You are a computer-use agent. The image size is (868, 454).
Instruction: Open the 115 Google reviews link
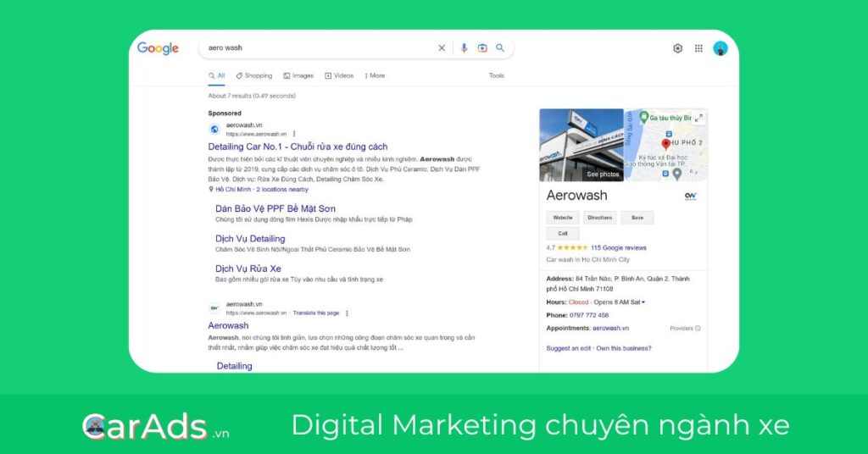point(618,247)
